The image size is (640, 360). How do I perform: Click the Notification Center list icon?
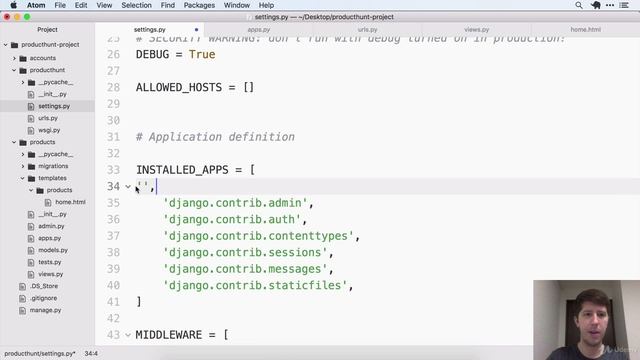coord(624,5)
